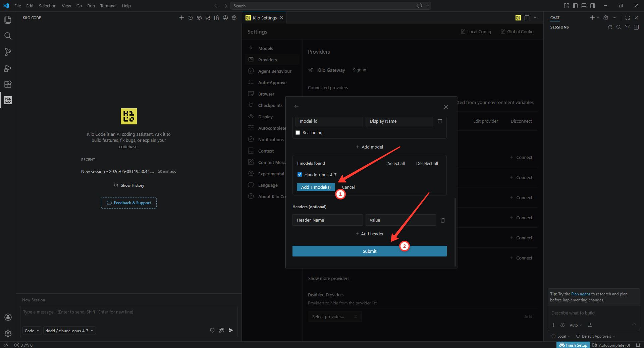The width and height of the screenshot is (644, 348).
Task: Click the model-id input field
Action: pos(329,121)
